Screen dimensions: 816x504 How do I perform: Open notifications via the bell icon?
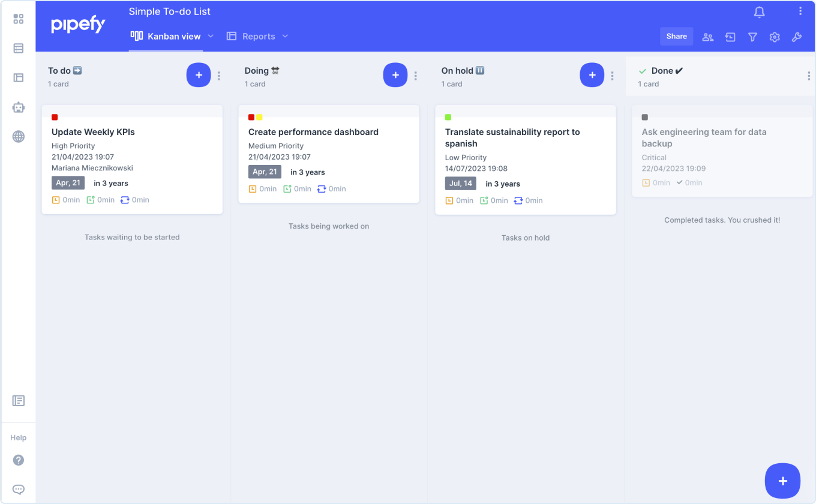(759, 11)
